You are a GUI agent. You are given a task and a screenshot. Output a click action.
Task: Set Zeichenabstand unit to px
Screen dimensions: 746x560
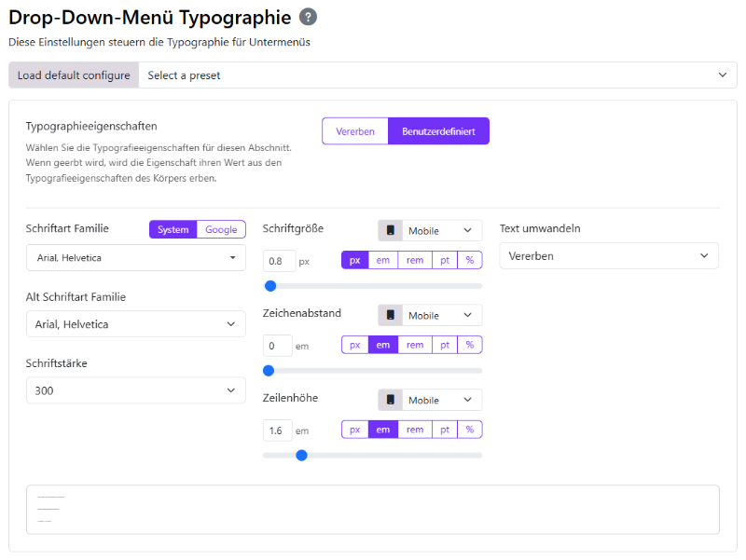coord(354,345)
